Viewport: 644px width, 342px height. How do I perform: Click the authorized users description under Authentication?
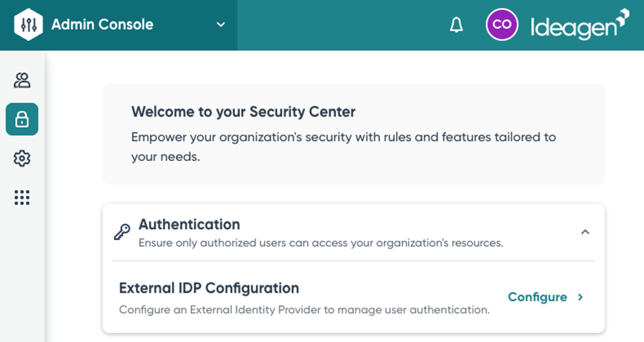pyautogui.click(x=321, y=243)
